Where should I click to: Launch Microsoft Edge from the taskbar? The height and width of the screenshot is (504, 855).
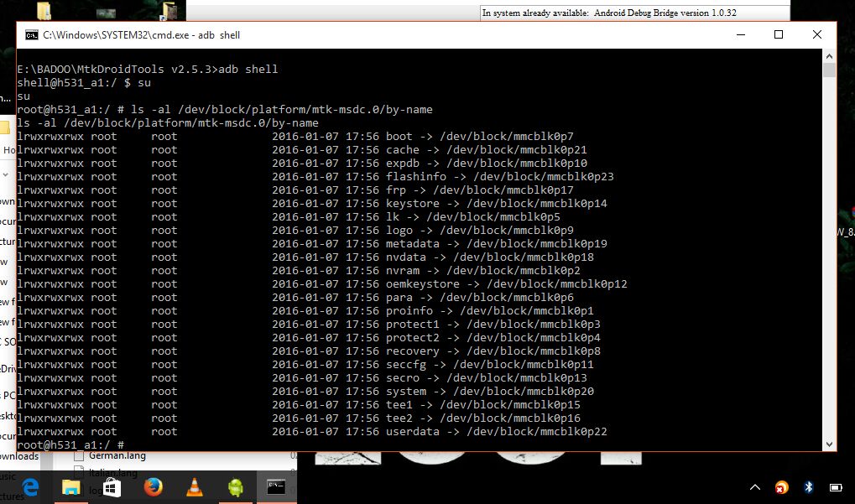[31, 487]
